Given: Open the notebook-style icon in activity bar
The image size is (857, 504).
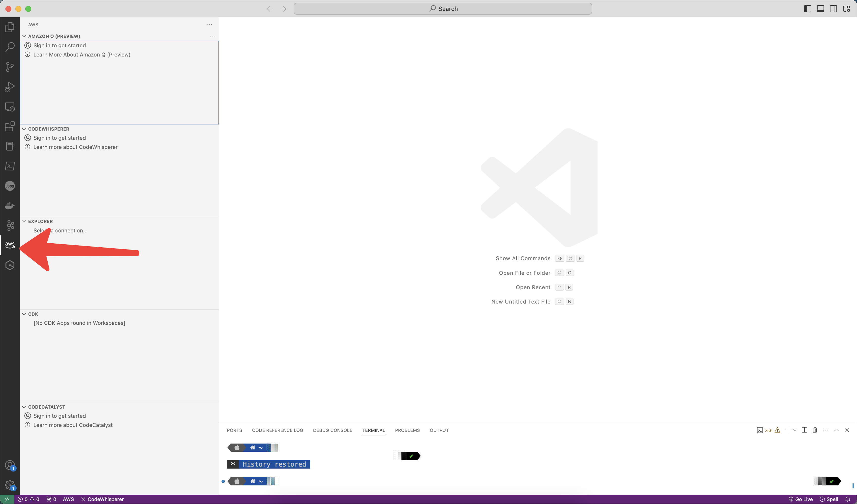Looking at the screenshot, I should (10, 146).
